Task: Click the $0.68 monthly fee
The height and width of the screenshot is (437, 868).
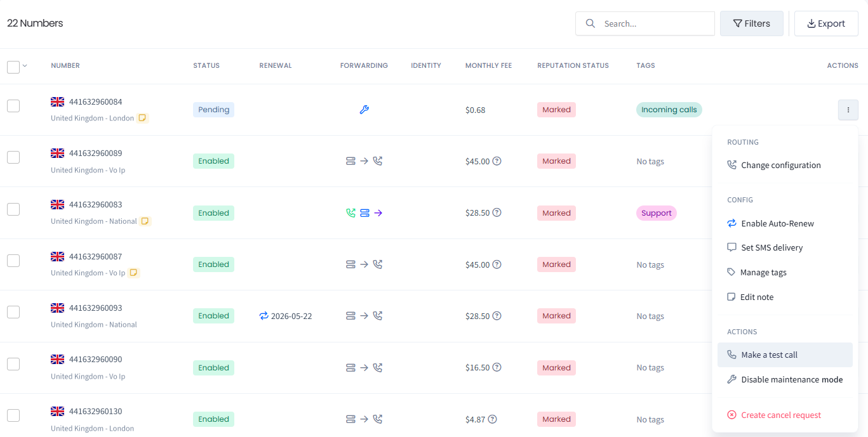Action: pyautogui.click(x=475, y=110)
